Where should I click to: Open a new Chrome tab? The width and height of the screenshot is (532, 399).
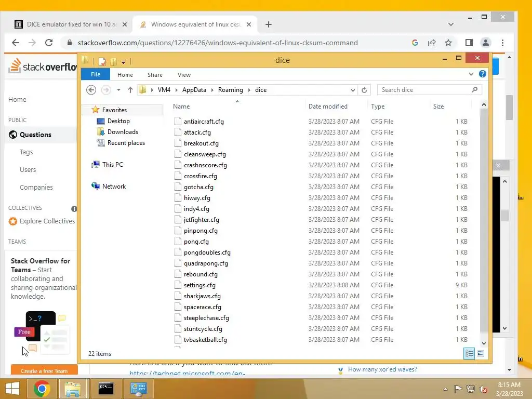tap(269, 24)
